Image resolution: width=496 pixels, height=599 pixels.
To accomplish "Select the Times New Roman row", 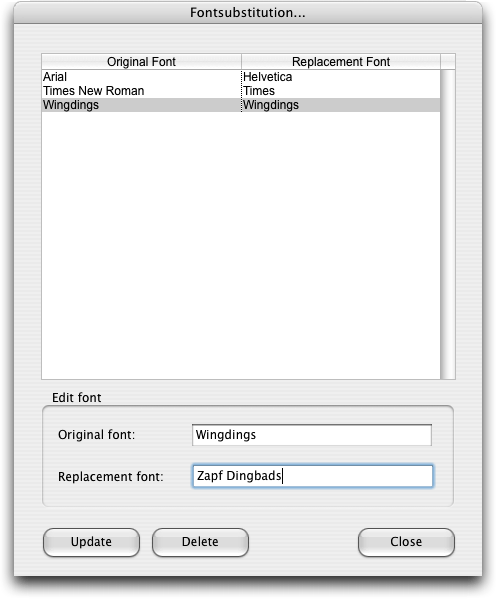I will point(241,91).
